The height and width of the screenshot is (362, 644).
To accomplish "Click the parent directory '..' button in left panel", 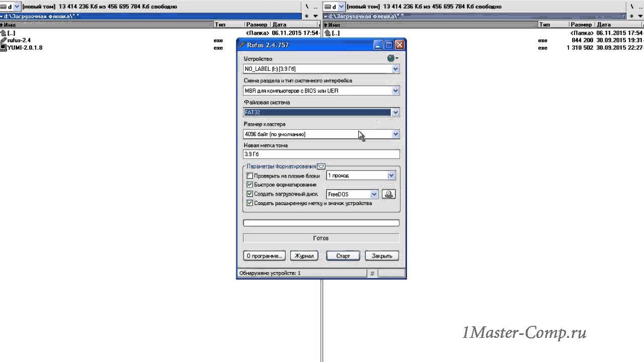I will coord(315,7).
